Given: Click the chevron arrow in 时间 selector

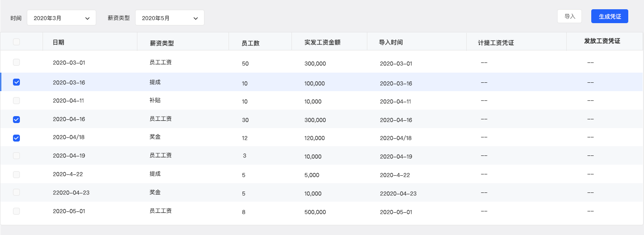Looking at the screenshot, I should pos(87,19).
